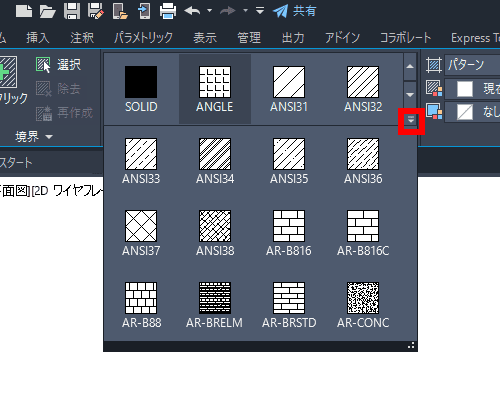Image resolution: width=500 pixels, height=394 pixels.
Task: Collapse the expanded pattern gallery
Action: pos(411,120)
